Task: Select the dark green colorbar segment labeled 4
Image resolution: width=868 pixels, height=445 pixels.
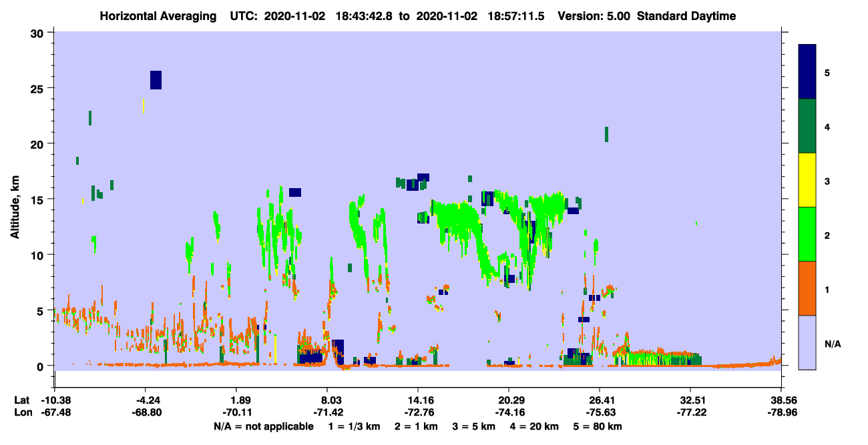Action: coord(807,126)
